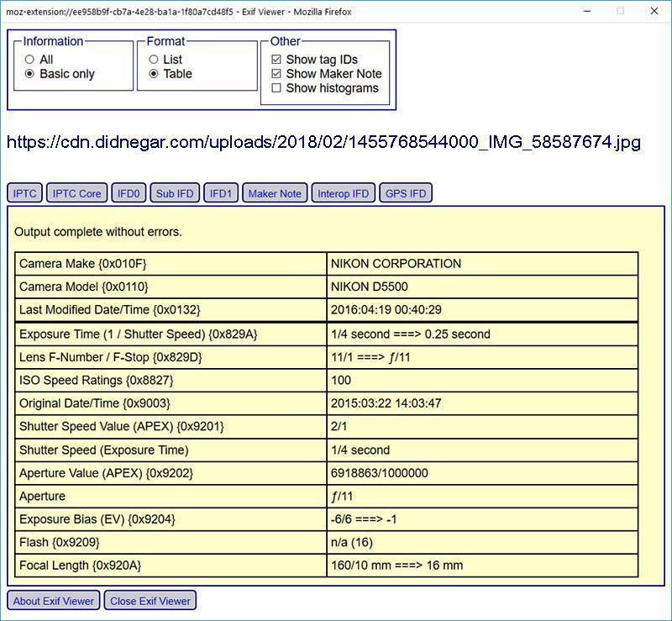
Task: Switch format to List
Action: click(x=154, y=60)
